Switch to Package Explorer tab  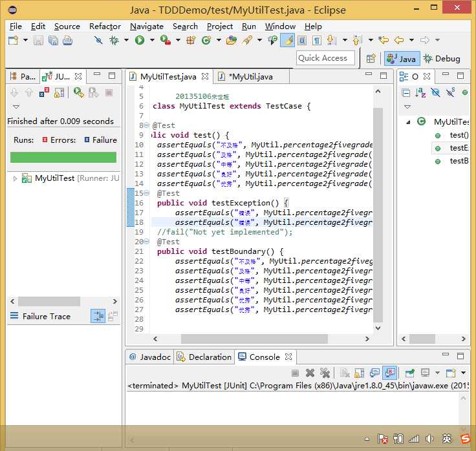[23, 76]
